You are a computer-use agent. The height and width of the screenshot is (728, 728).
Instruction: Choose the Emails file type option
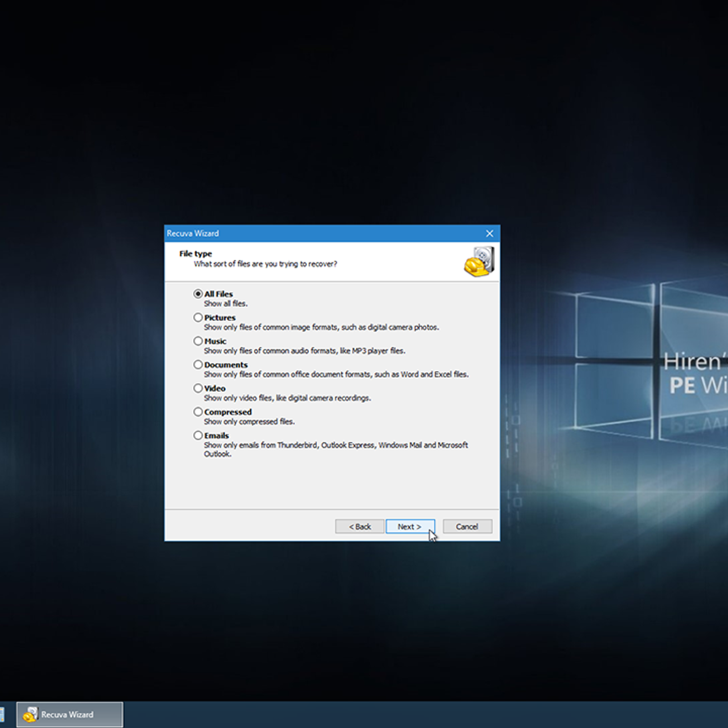point(198,436)
